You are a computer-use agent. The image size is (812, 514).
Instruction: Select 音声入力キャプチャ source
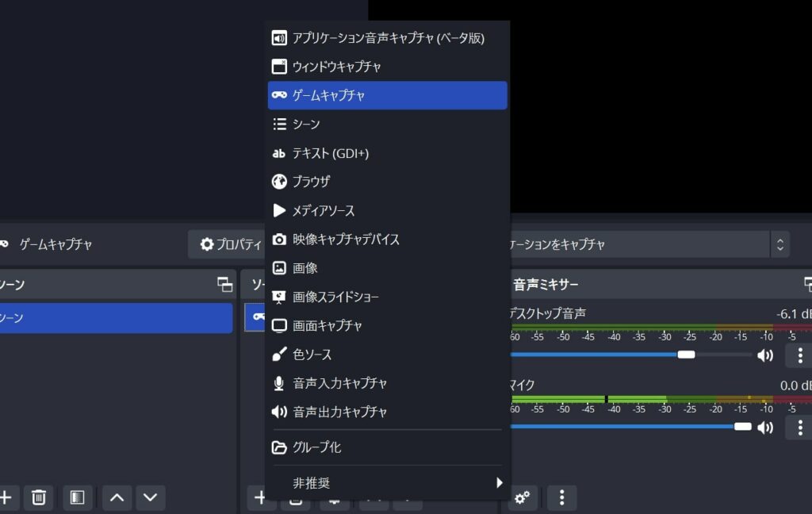point(387,383)
